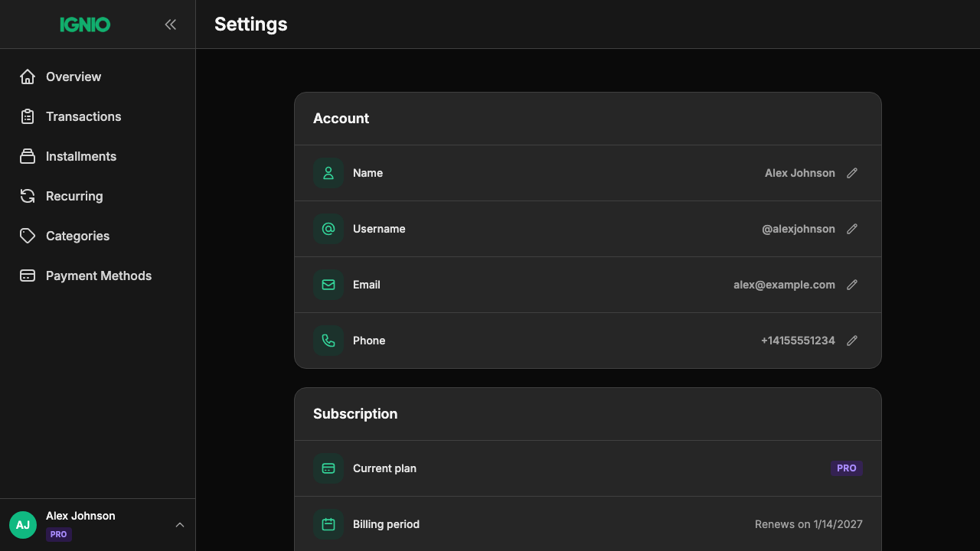Image resolution: width=980 pixels, height=551 pixels.
Task: Click the Renews on 1/14/2027 text
Action: [x=808, y=524]
